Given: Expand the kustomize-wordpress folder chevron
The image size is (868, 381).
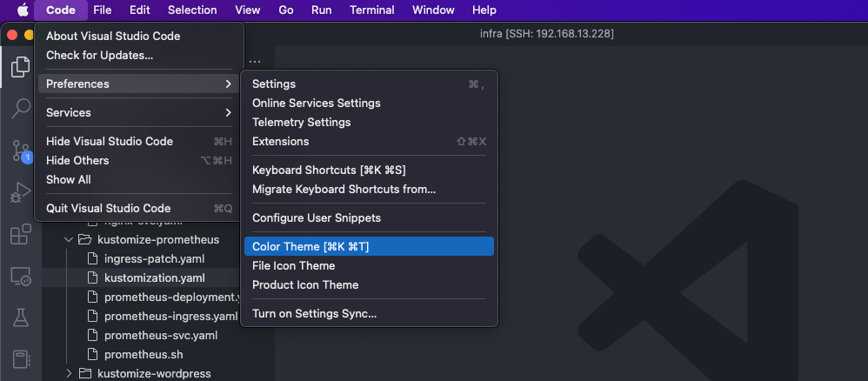Looking at the screenshot, I should pyautogui.click(x=69, y=373).
